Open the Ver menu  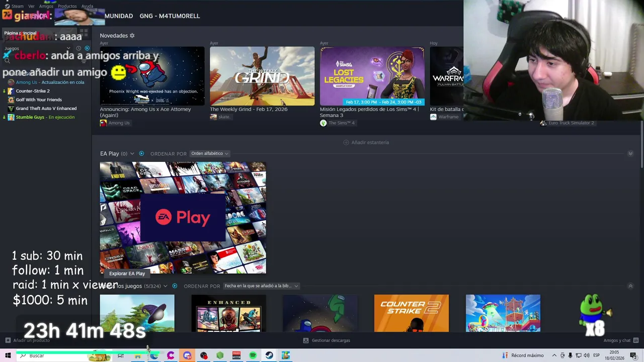pyautogui.click(x=31, y=6)
